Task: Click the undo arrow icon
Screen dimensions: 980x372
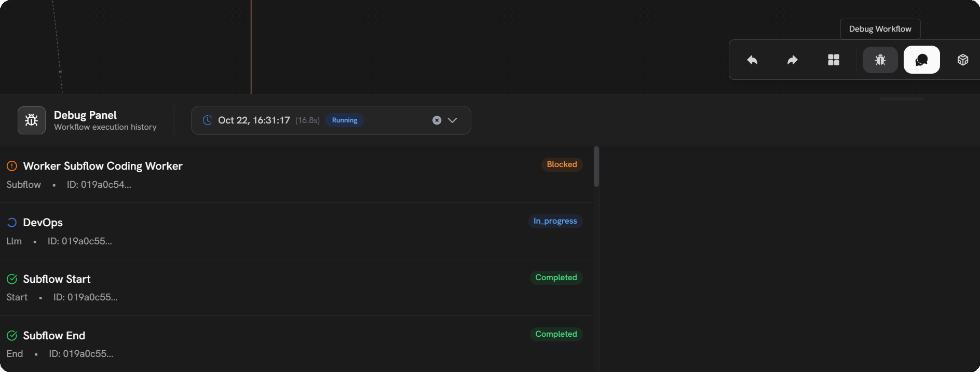Action: pyautogui.click(x=752, y=60)
